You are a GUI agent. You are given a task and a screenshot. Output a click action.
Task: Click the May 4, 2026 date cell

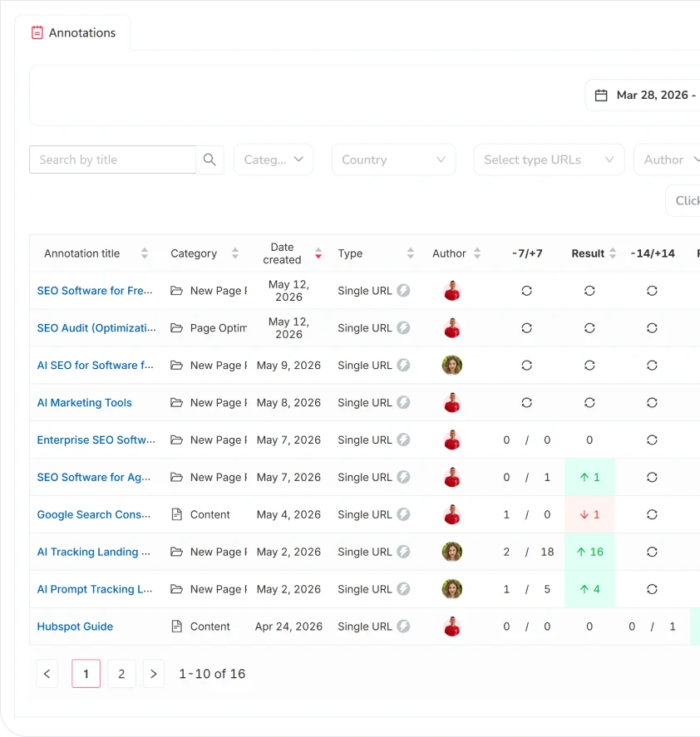coord(288,514)
